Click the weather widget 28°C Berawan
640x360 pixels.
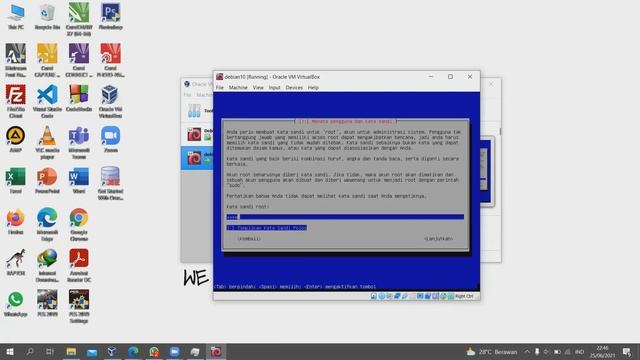coord(491,351)
